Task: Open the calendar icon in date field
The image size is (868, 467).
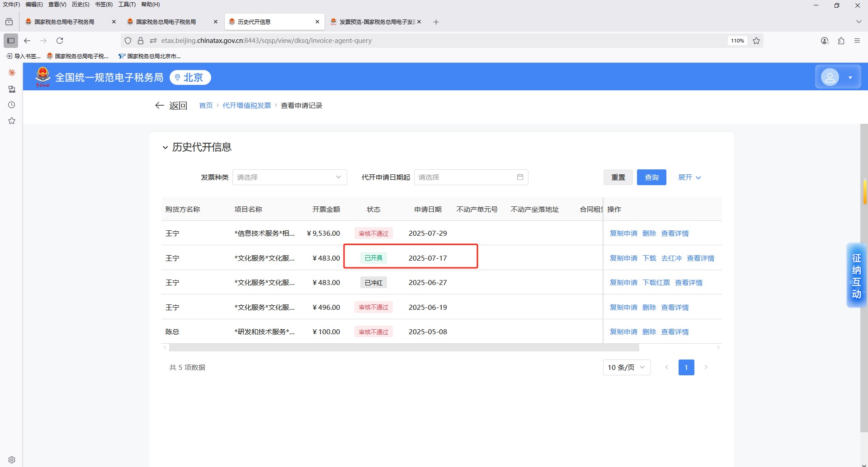Action: [520, 177]
